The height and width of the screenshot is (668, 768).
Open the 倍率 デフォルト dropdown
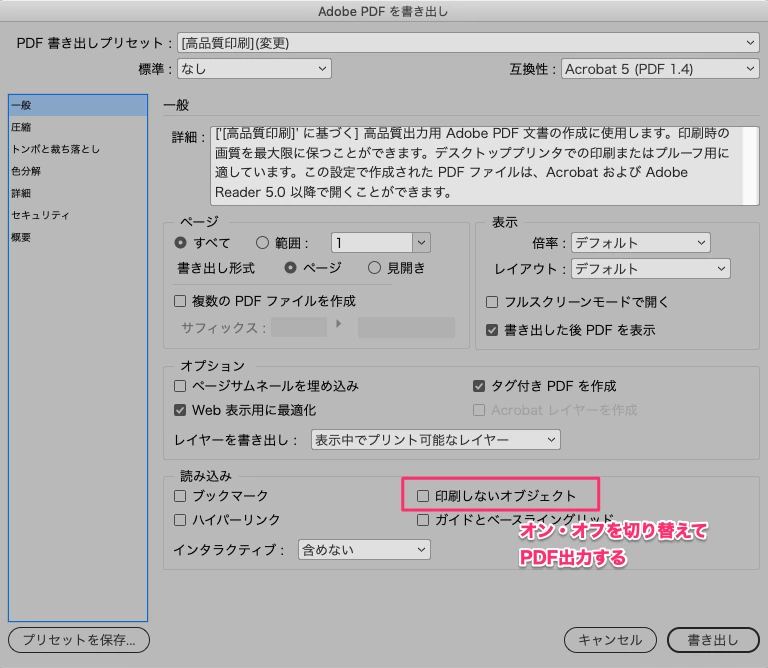(x=641, y=242)
